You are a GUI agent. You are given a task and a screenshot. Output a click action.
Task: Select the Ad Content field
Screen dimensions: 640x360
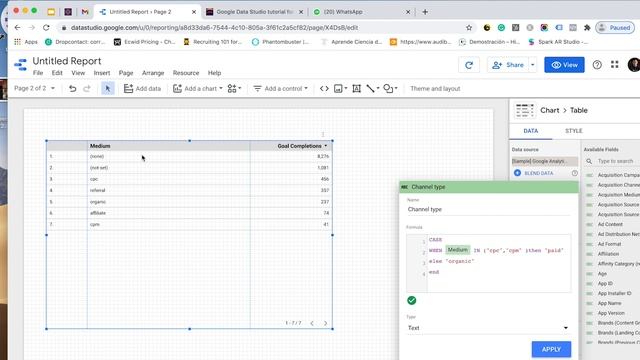[610, 224]
